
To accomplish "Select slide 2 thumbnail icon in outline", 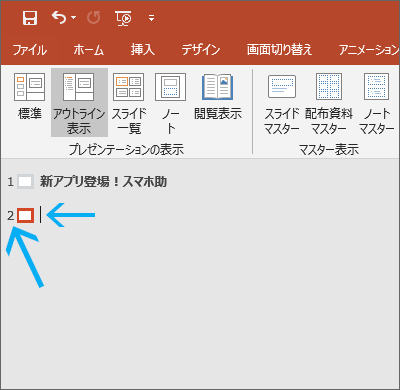I will (x=26, y=215).
